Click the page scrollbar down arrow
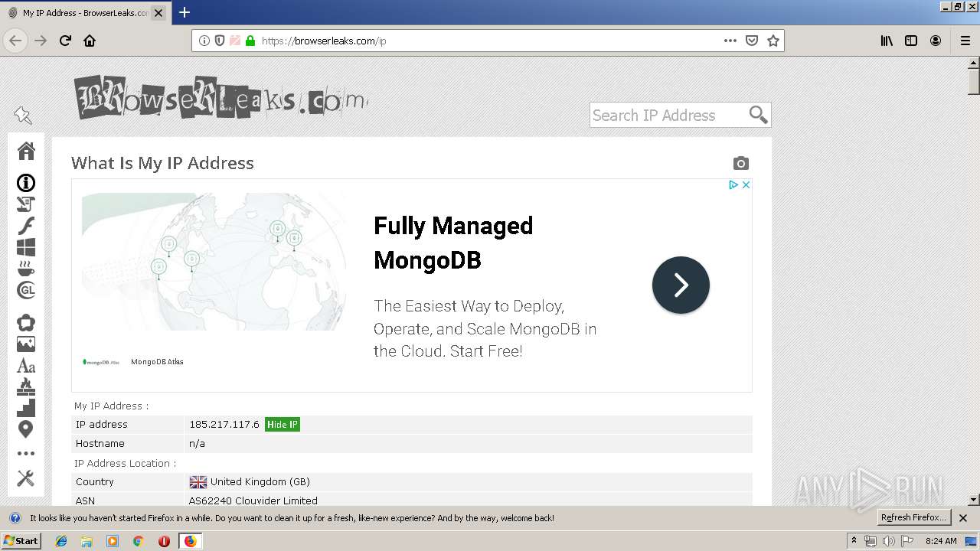Viewport: 980px width, 551px height. 974,500
